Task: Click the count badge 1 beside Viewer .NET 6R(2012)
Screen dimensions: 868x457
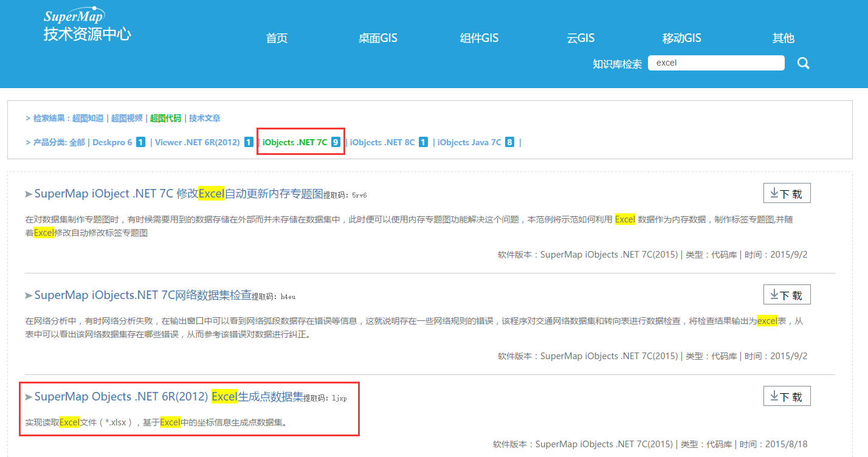Action: 249,142
